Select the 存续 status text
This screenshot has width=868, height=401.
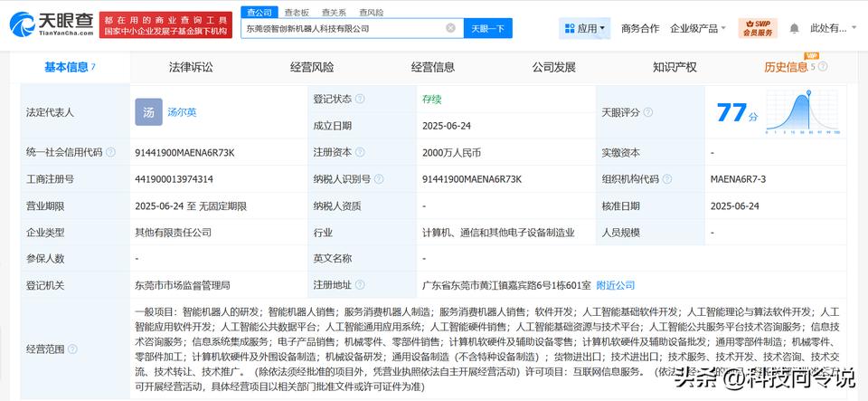(x=432, y=100)
